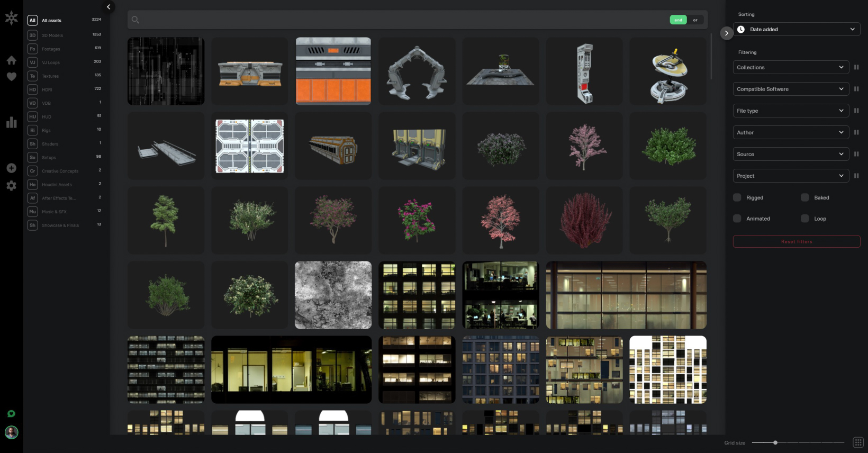Expand the Compatible Software dropdown
Viewport: 868px width, 453px height.
click(791, 89)
